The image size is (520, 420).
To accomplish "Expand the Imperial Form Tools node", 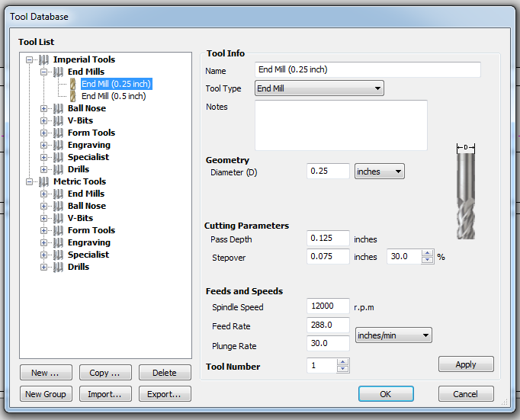I will click(x=43, y=133).
